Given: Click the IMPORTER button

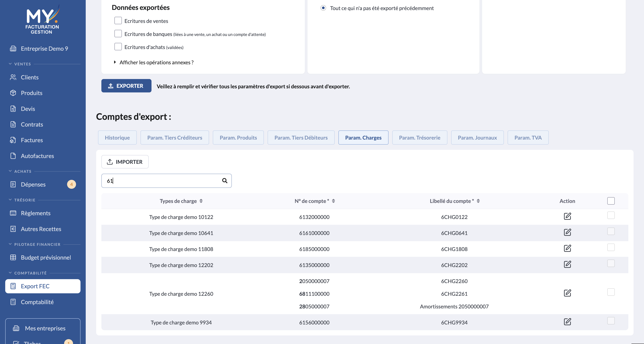Looking at the screenshot, I should 125,162.
